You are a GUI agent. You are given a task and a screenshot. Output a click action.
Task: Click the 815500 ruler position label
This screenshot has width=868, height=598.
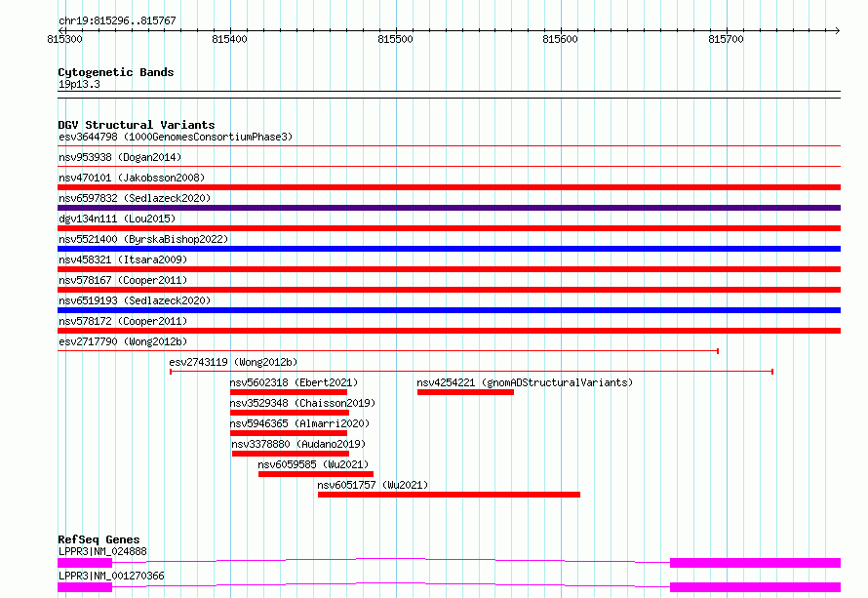(x=395, y=39)
